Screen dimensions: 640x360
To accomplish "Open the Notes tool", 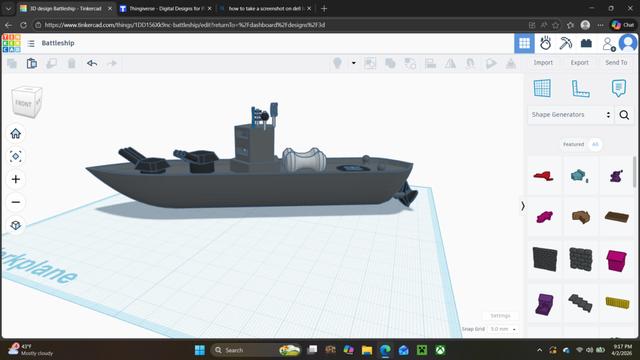I will tap(619, 88).
